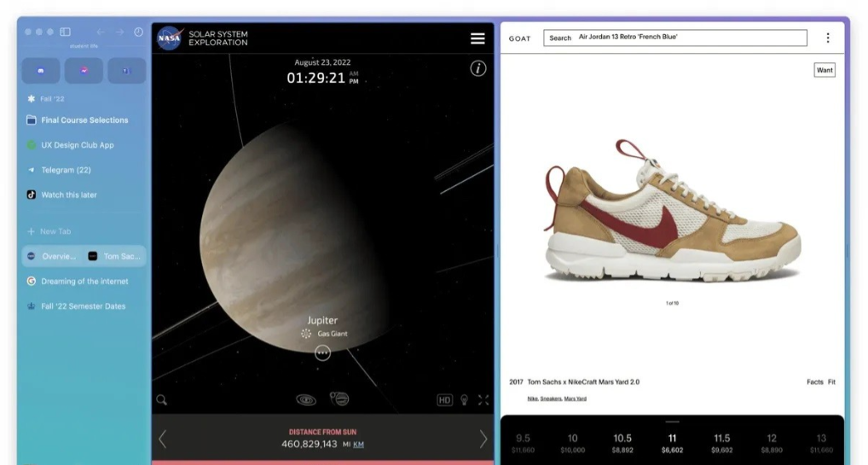The height and width of the screenshot is (465, 868).
Task: Focus the GOAT search input field
Action: click(x=674, y=38)
